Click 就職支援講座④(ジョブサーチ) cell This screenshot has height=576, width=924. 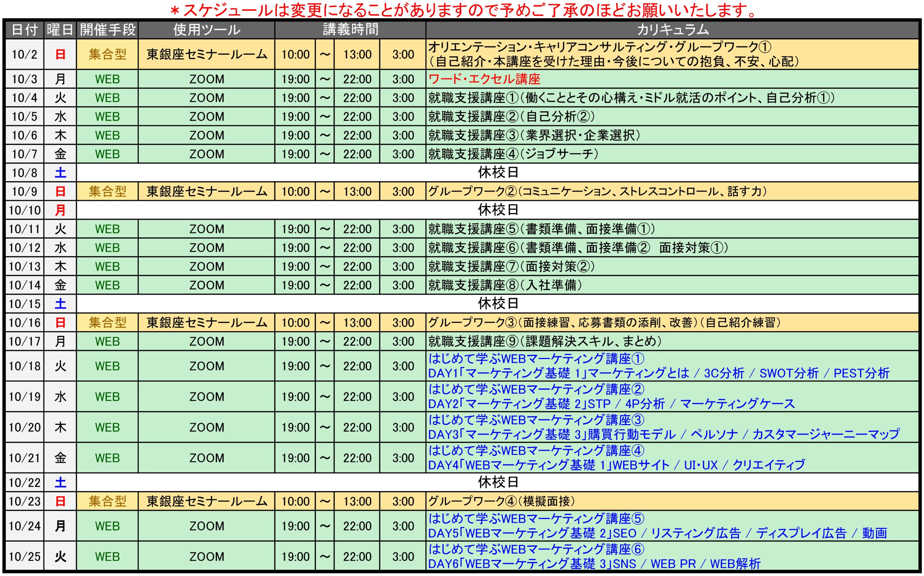[x=672, y=154]
